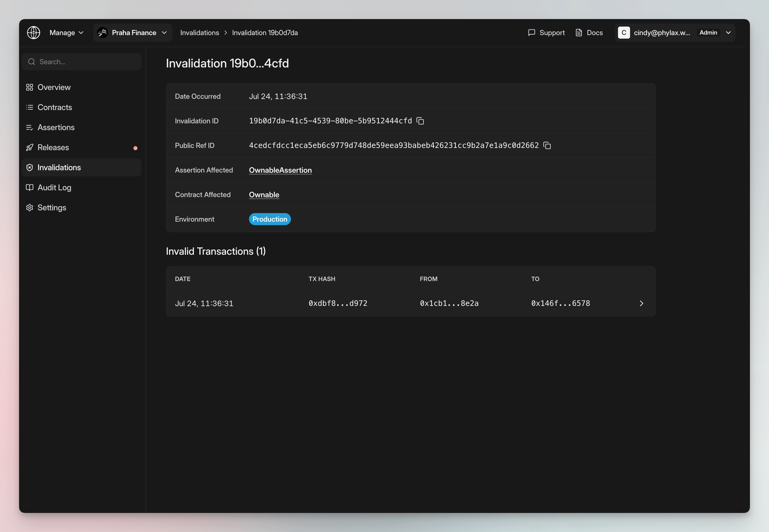Screen dimensions: 769x532
Task: Select Invalidations in the sidebar
Action: click(x=81, y=167)
